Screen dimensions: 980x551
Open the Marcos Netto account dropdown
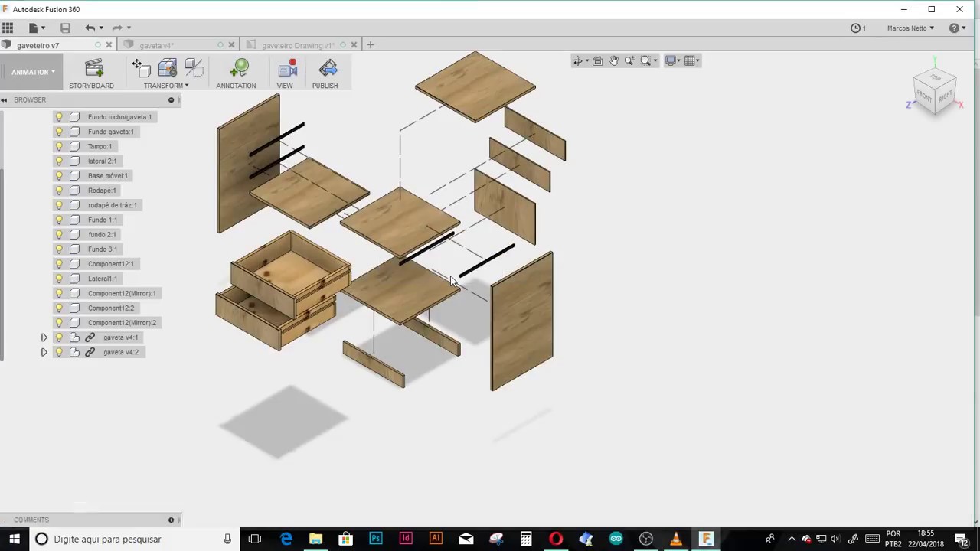910,28
